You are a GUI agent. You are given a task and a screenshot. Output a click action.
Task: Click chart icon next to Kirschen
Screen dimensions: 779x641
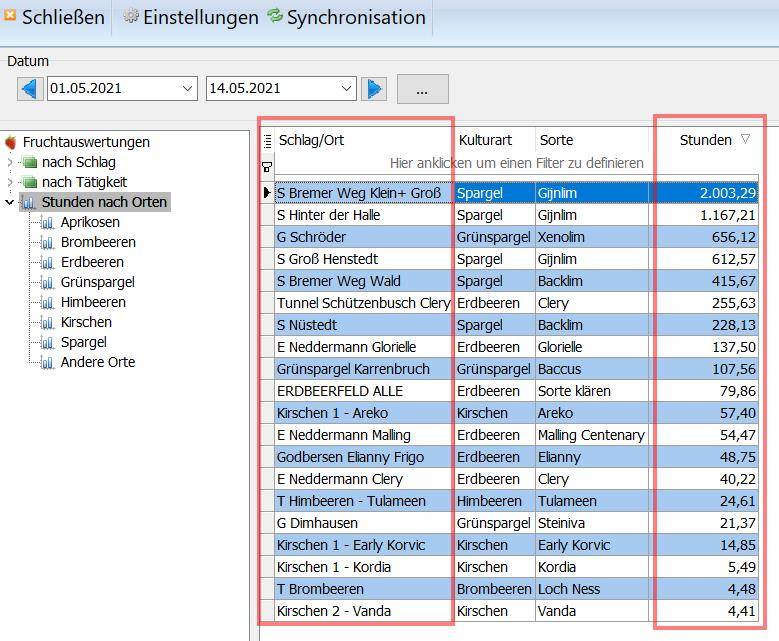click(47, 322)
